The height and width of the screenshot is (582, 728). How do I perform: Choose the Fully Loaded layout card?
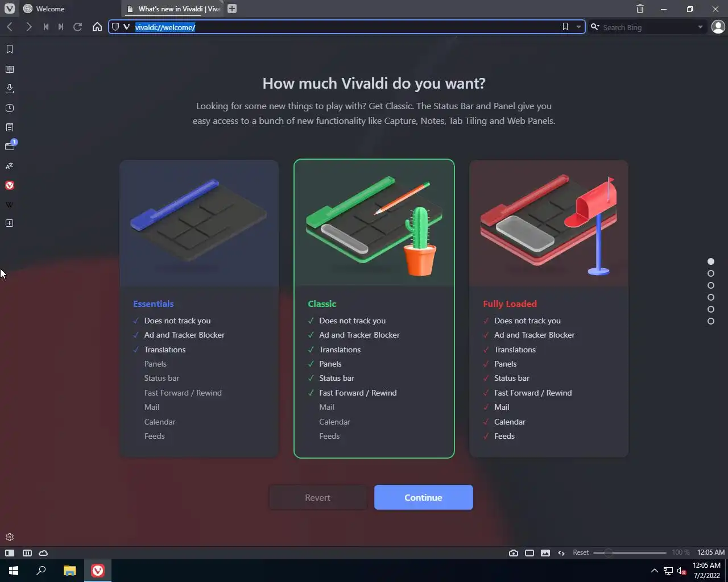click(549, 309)
